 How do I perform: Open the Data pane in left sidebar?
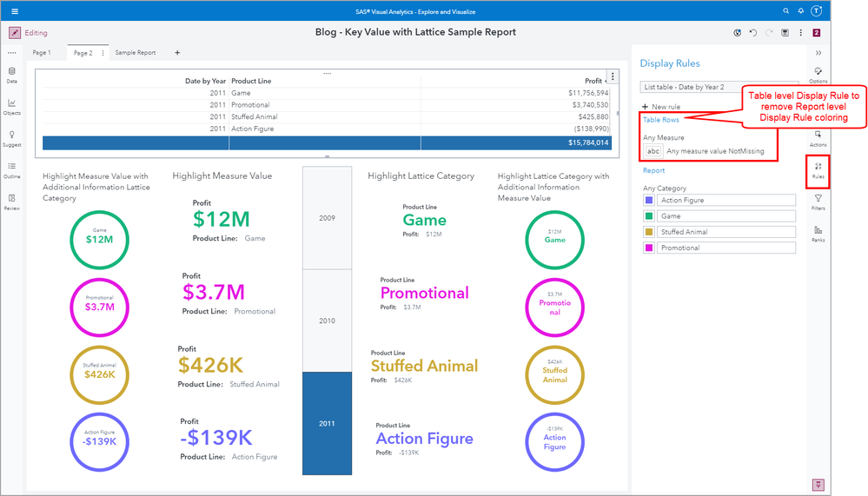point(12,75)
